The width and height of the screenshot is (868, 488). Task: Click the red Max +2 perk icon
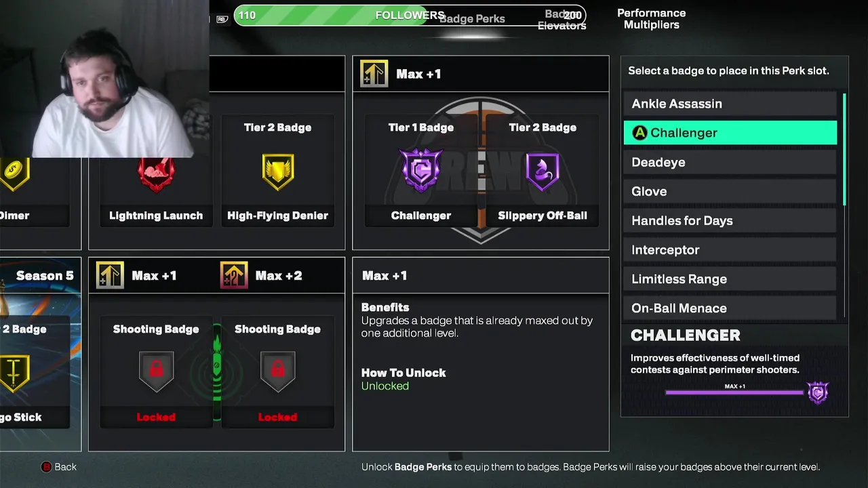233,276
